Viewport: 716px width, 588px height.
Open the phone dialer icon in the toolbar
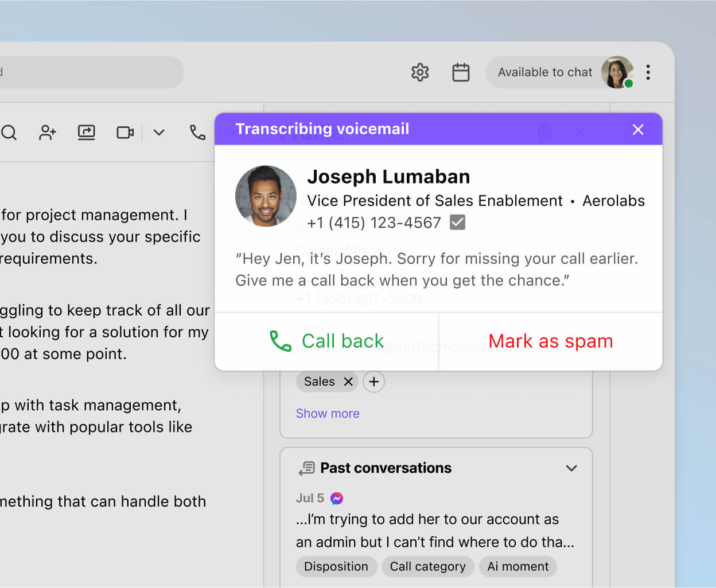(x=197, y=133)
